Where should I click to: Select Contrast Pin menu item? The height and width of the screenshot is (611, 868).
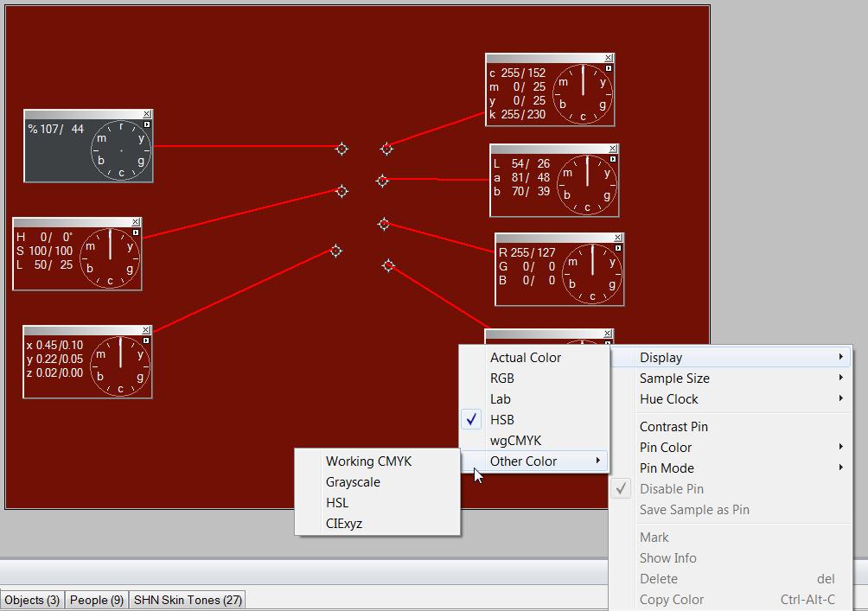pos(731,427)
